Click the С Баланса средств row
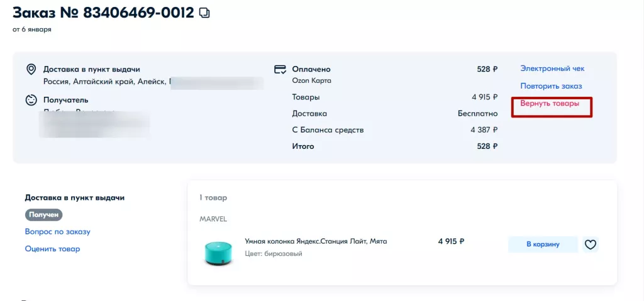Screen dimensions: 644x301 [328, 130]
